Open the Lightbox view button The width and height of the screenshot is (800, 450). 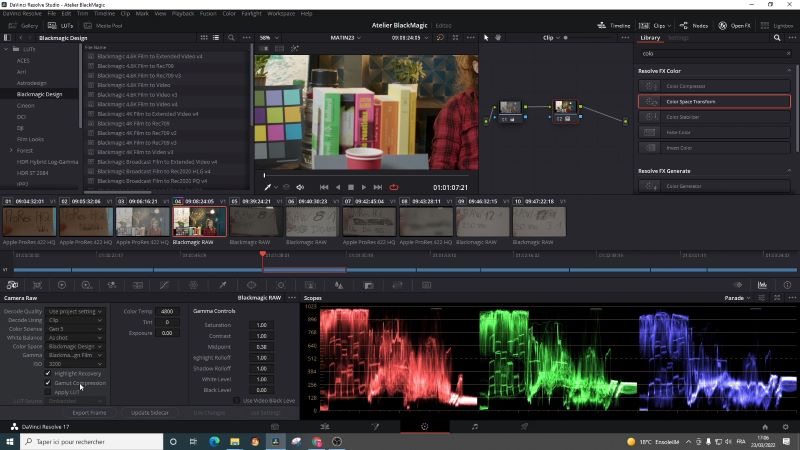(x=777, y=26)
